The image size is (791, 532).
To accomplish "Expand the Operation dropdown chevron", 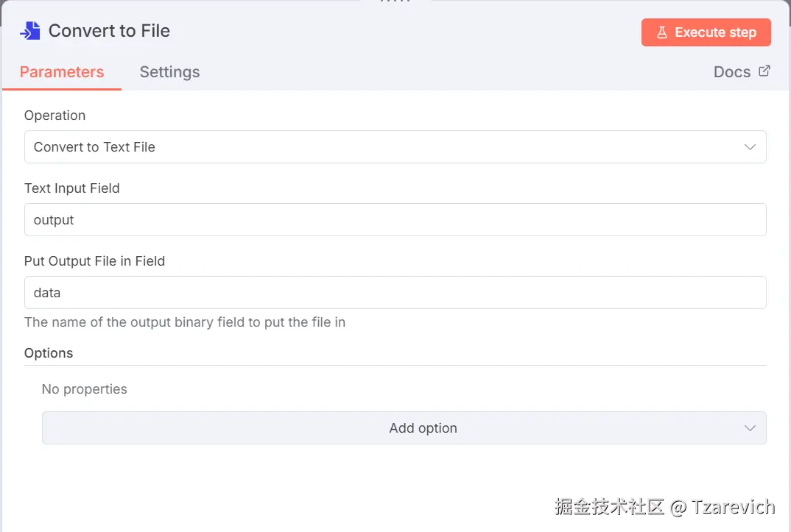I will [x=750, y=147].
